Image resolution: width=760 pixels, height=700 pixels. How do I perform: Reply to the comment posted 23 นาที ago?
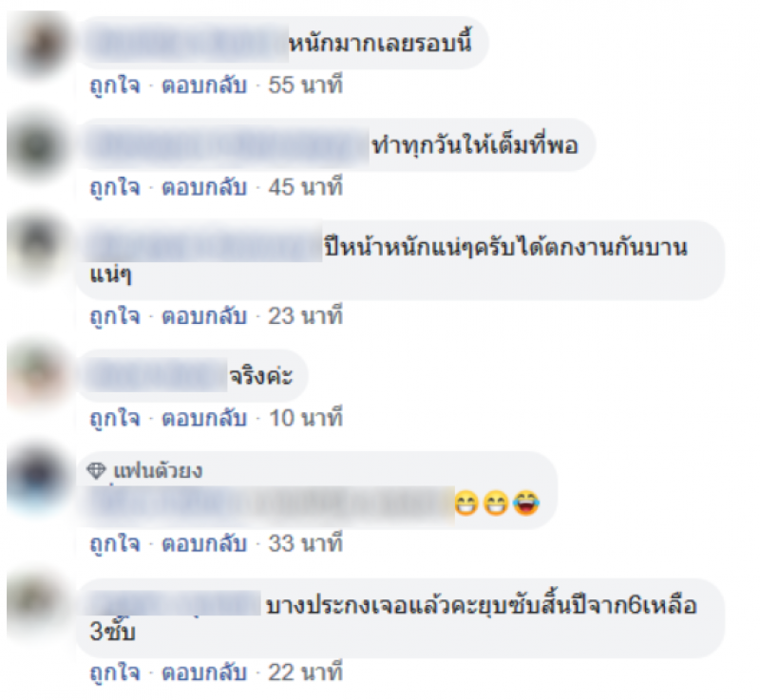(x=204, y=316)
